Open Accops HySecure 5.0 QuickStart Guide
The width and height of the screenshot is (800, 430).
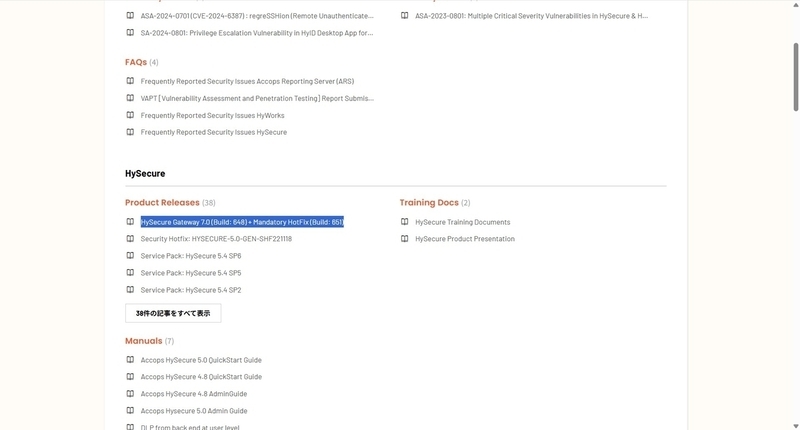(x=201, y=360)
